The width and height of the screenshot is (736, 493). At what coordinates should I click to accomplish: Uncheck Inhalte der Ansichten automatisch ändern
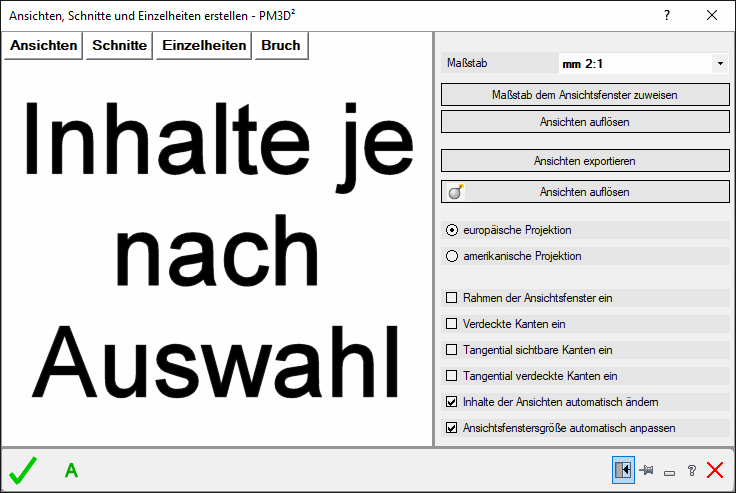click(x=452, y=402)
